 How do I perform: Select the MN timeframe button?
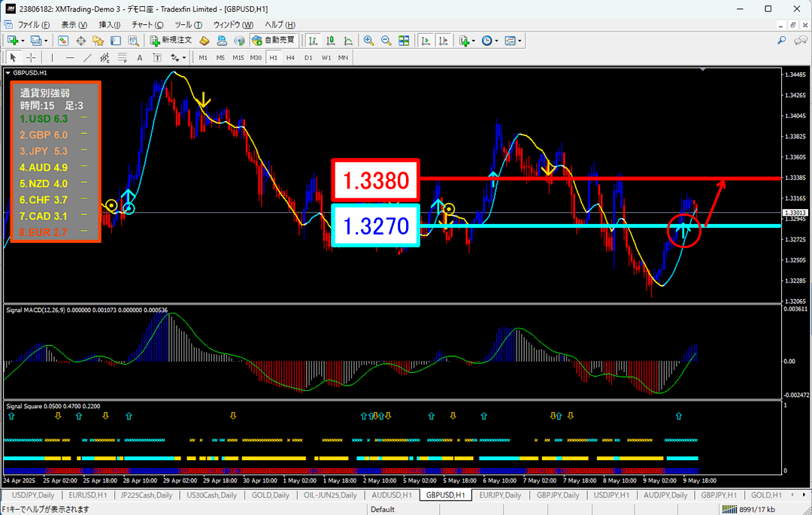(343, 57)
